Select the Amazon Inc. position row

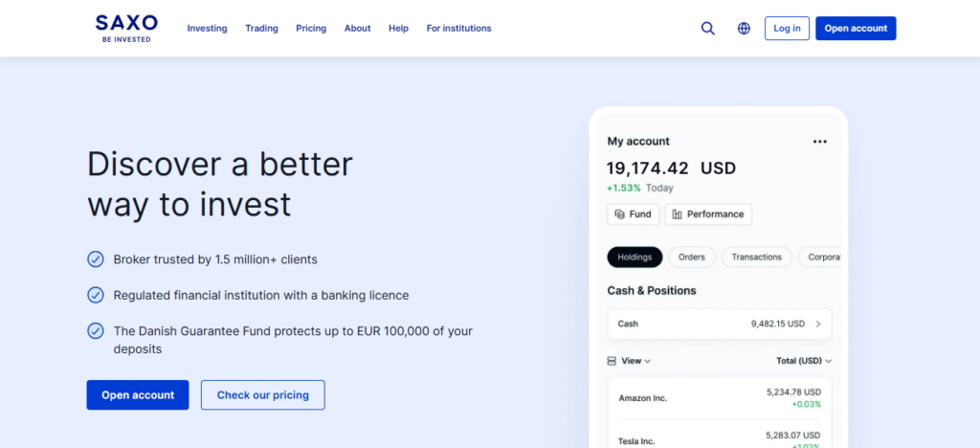pyautogui.click(x=719, y=397)
